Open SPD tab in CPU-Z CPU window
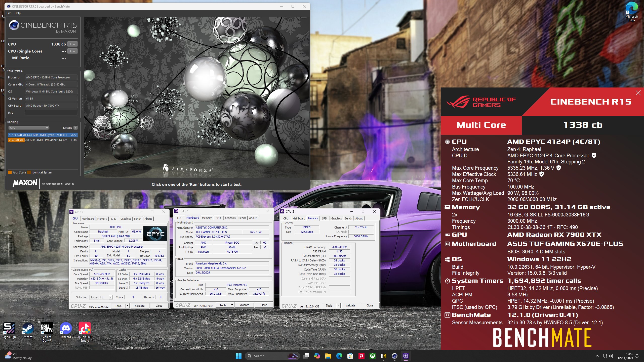644x362 pixels. [114, 219]
